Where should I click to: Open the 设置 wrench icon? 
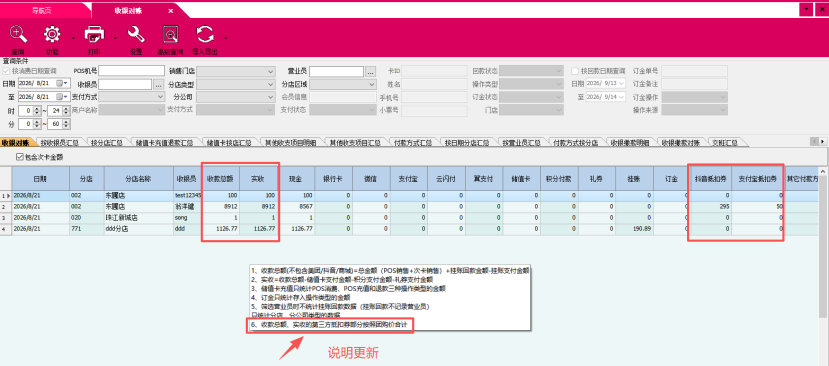[136, 34]
